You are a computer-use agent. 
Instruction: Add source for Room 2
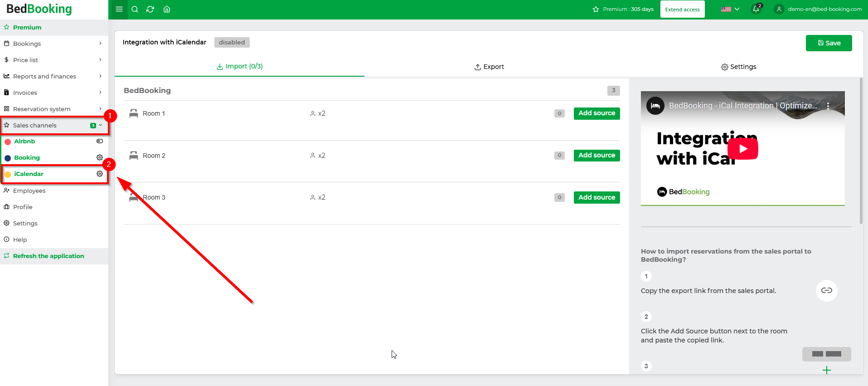click(x=596, y=156)
